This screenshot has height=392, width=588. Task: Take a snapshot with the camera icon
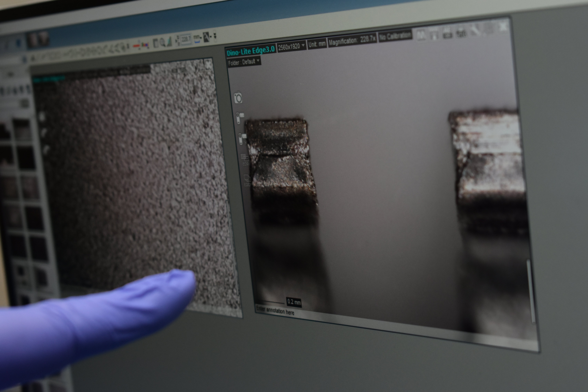pyautogui.click(x=238, y=98)
